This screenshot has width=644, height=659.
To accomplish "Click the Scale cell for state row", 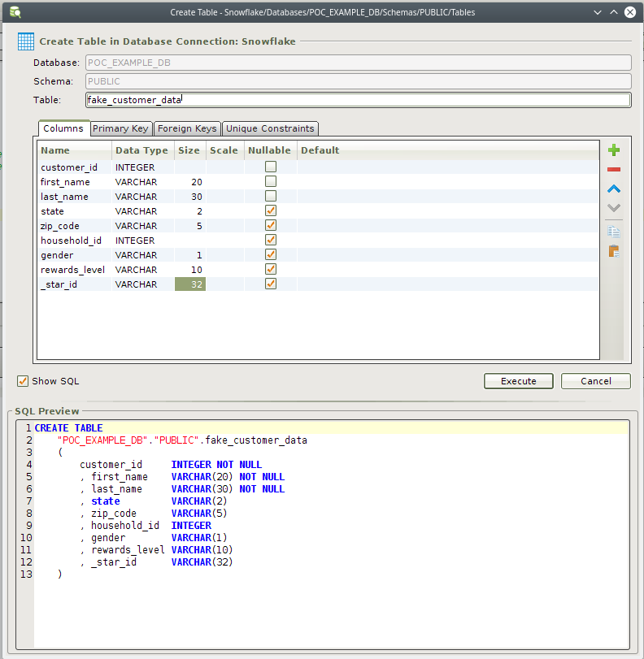I will point(225,211).
